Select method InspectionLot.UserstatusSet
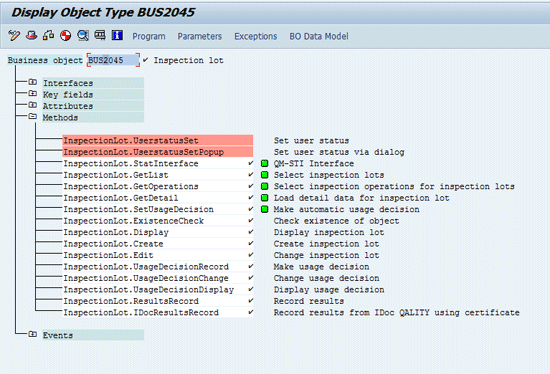 coord(158,141)
